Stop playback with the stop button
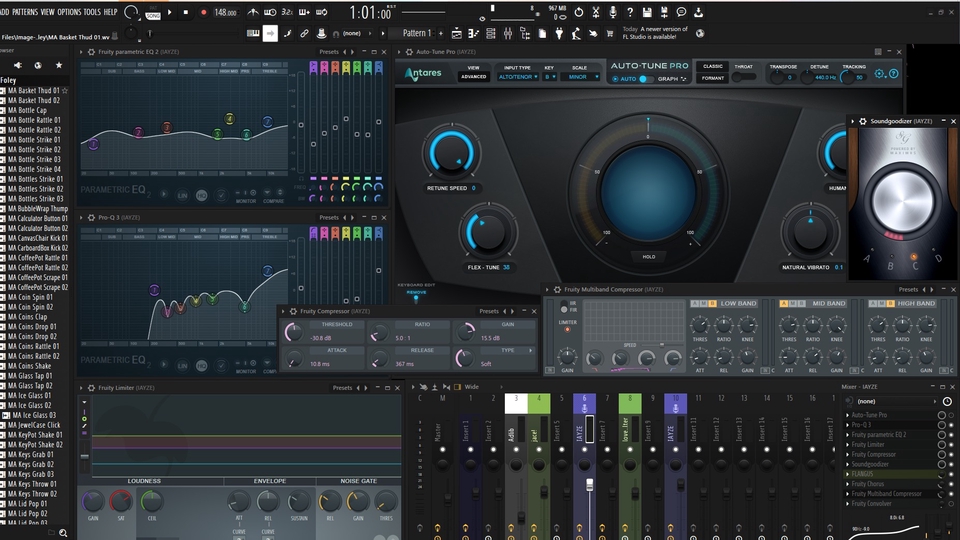The image size is (960, 540). click(x=186, y=12)
